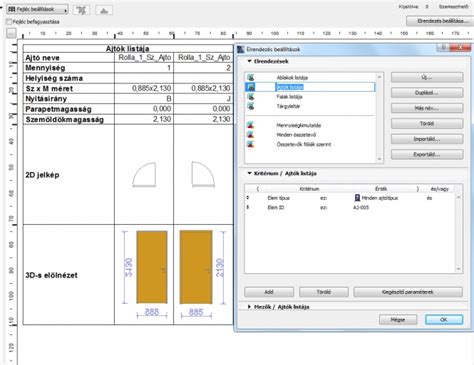Click the ruler corner button
474x365 pixels.
[x=11, y=33]
